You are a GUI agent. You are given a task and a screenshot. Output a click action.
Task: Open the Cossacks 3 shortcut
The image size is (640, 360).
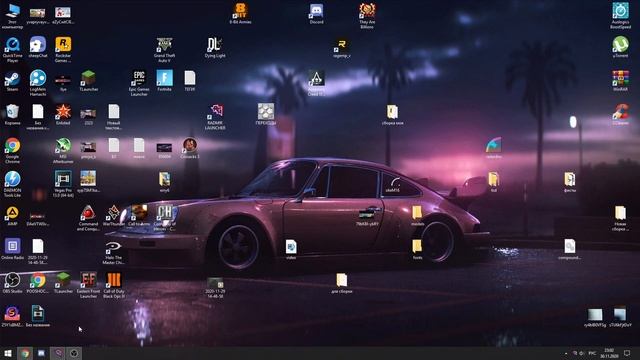click(x=189, y=148)
